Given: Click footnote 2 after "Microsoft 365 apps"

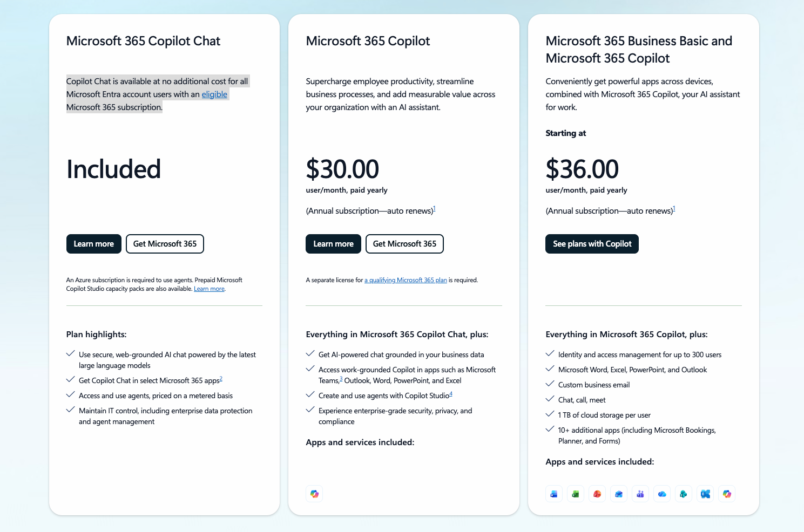Looking at the screenshot, I should [221, 379].
